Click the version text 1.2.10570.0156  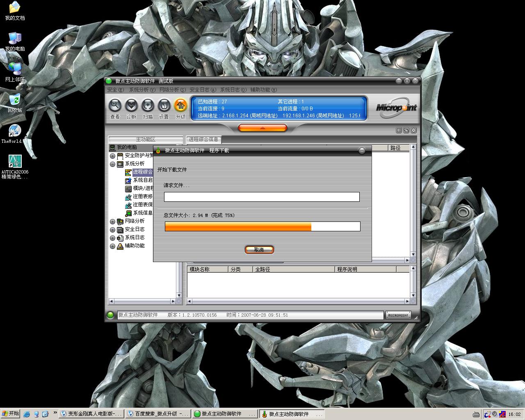pyautogui.click(x=199, y=315)
